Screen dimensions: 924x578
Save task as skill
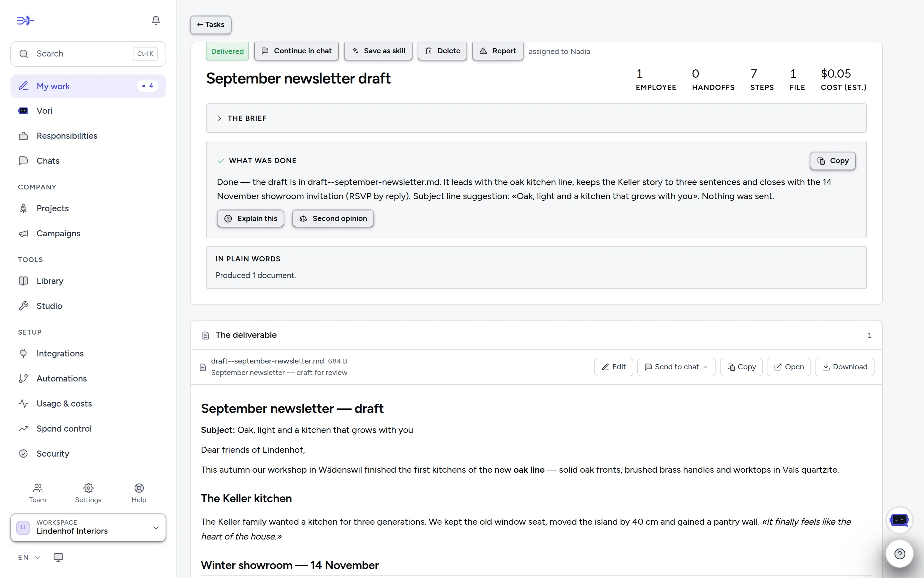[378, 51]
